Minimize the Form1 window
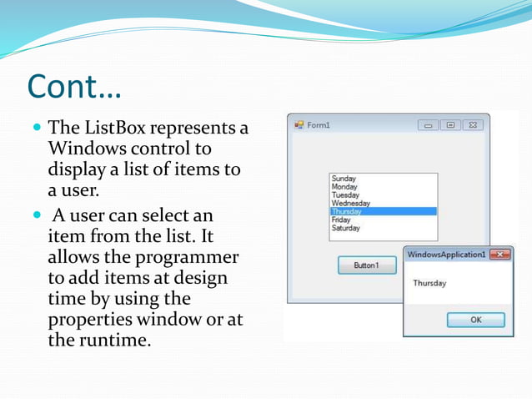The image size is (532, 399). point(428,125)
